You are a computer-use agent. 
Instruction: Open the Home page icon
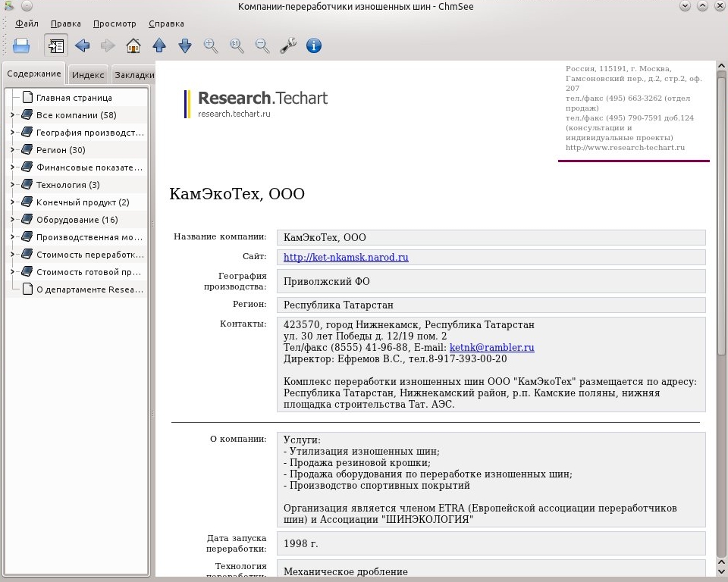tap(133, 45)
